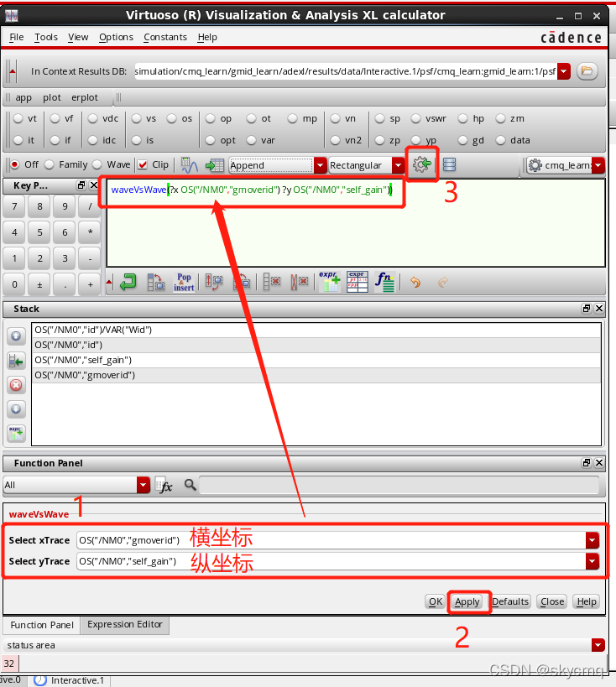The image size is (616, 687).
Task: Select stack entry OS("/NM0","self_gain")
Action: coord(316,360)
